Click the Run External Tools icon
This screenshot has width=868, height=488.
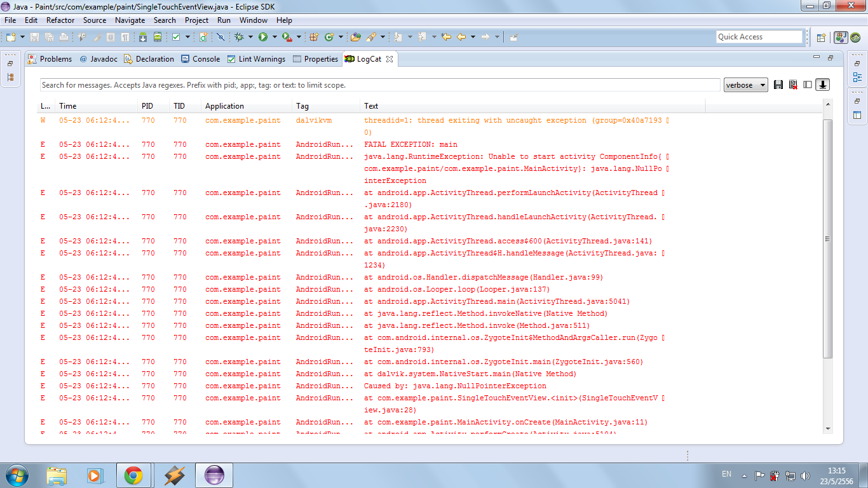(287, 37)
